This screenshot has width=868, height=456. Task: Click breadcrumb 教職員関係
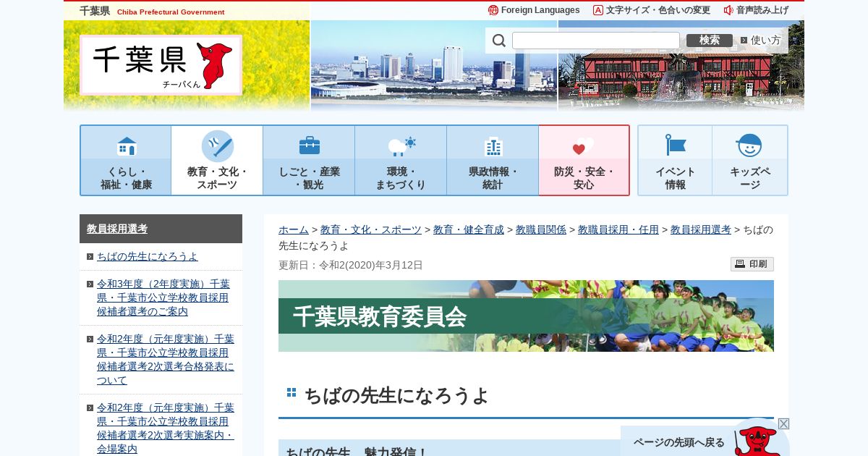point(541,229)
